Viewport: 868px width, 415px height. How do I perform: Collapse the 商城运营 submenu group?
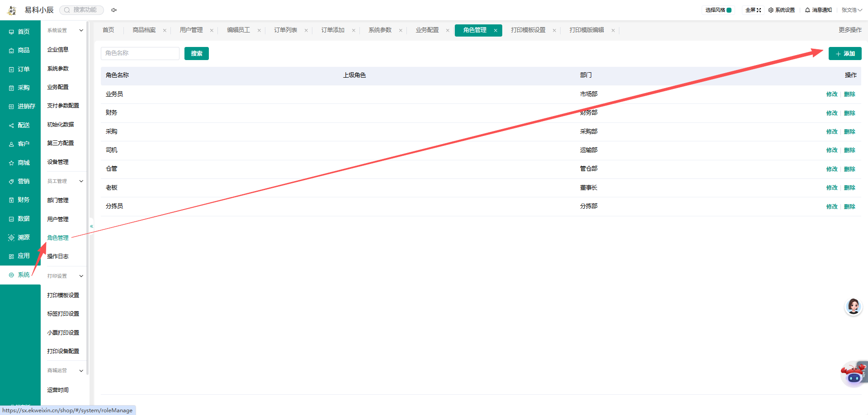[x=81, y=371]
